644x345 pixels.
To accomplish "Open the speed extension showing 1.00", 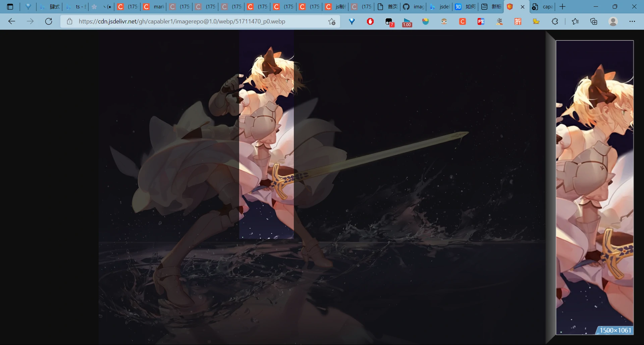I will (x=407, y=22).
